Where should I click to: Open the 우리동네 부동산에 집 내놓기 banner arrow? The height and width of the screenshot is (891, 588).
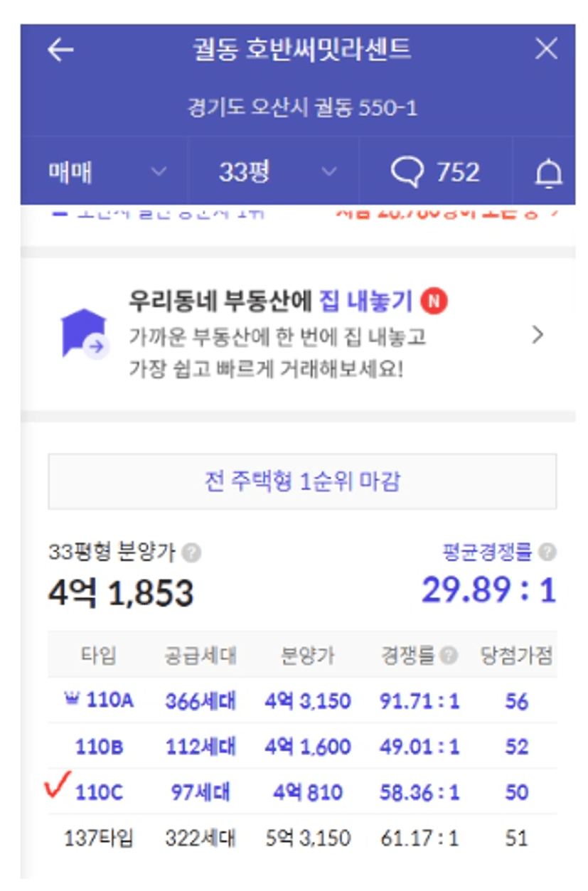point(538,335)
